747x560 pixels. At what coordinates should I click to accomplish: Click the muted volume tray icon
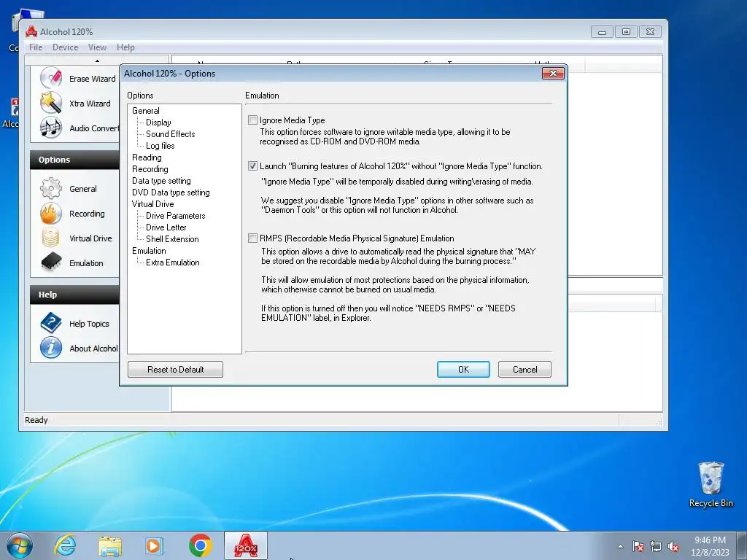pyautogui.click(x=673, y=546)
